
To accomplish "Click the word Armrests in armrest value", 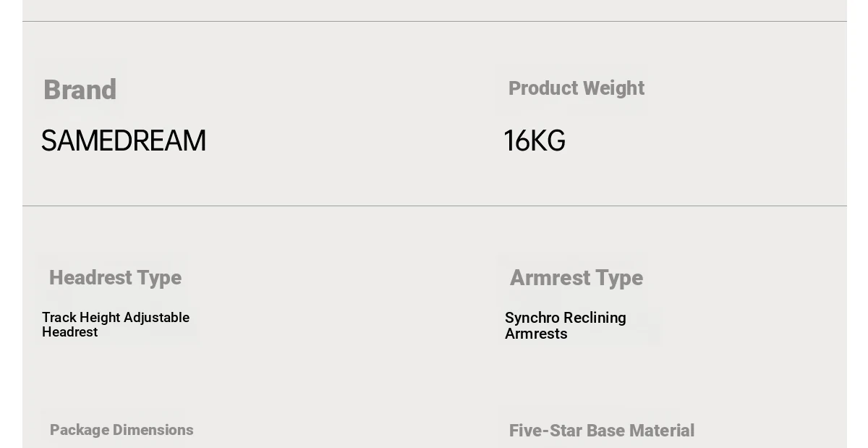I will 536,334.
